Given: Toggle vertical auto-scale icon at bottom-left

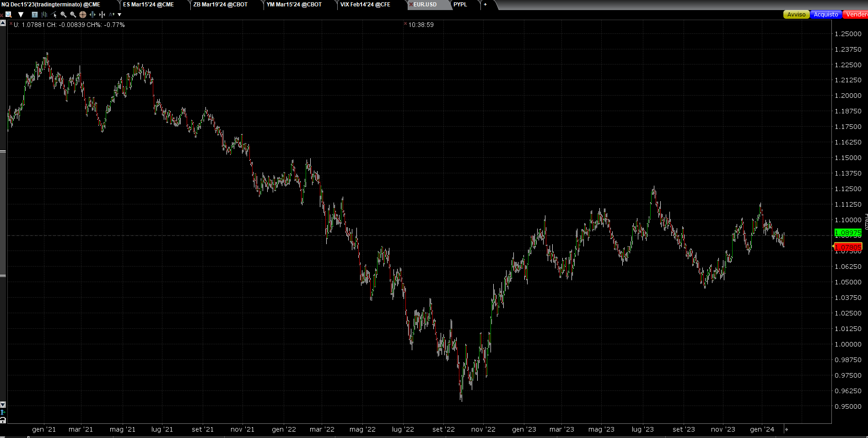Looking at the screenshot, I should (3, 412).
